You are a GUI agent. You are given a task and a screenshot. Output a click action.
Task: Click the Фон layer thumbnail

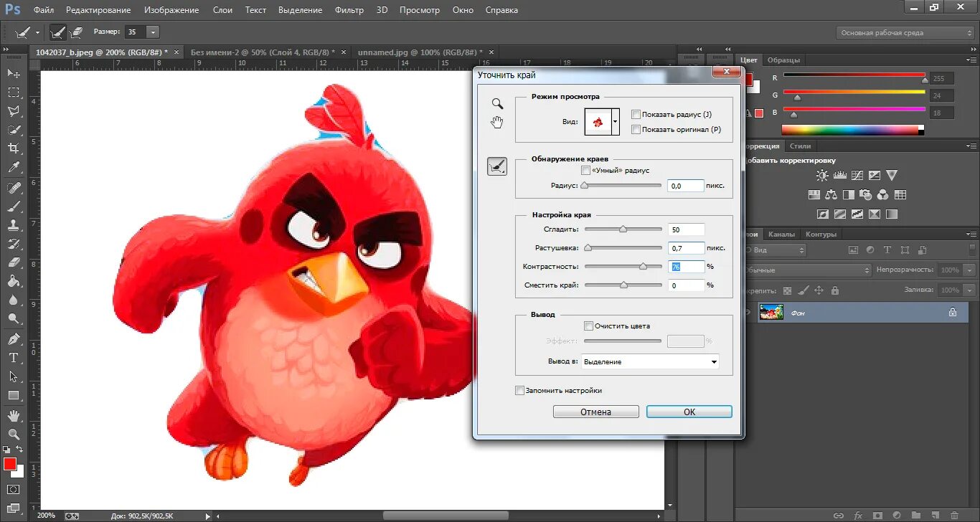point(771,312)
